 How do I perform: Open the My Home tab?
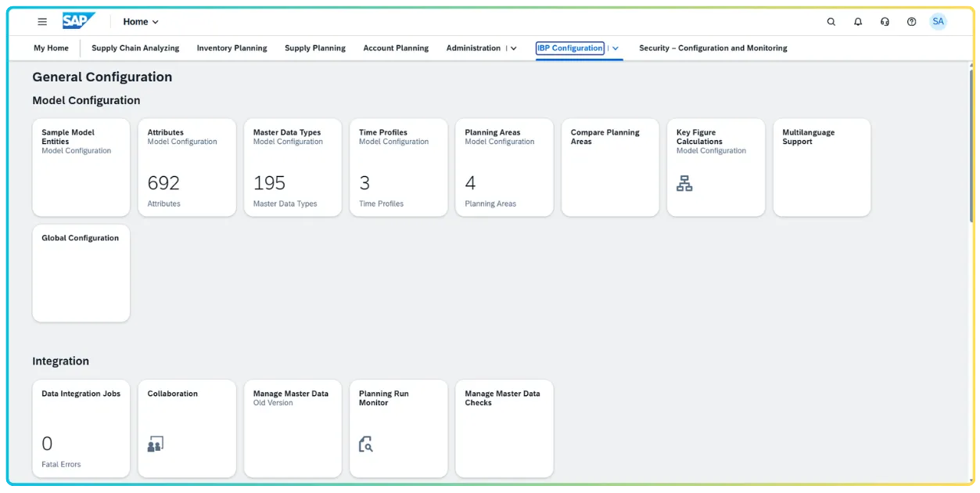coord(50,48)
